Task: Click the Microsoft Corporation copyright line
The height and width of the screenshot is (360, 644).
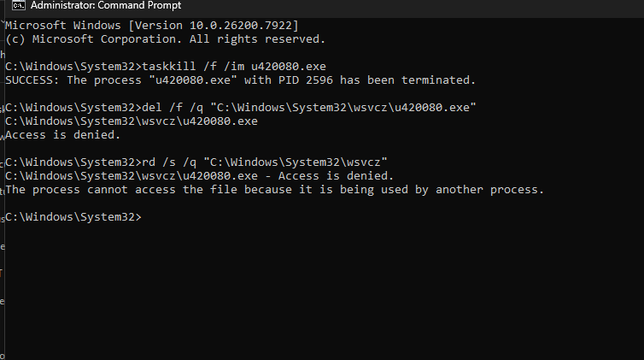Action: coord(165,39)
